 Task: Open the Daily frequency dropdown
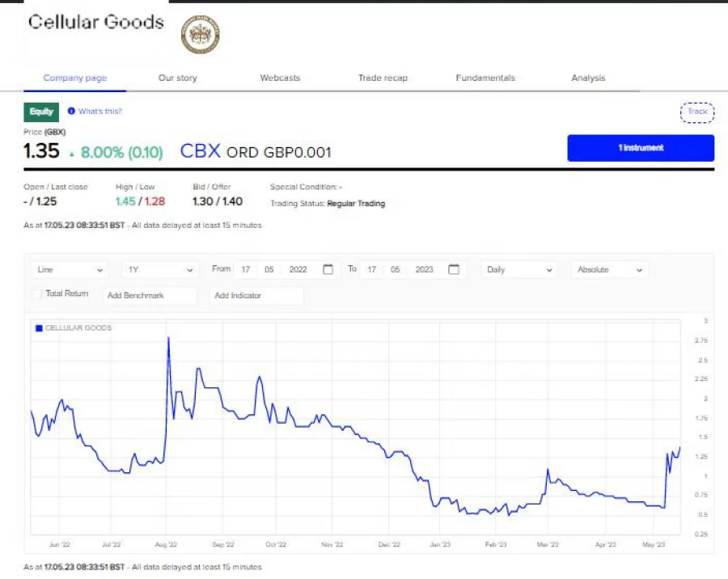click(x=518, y=269)
